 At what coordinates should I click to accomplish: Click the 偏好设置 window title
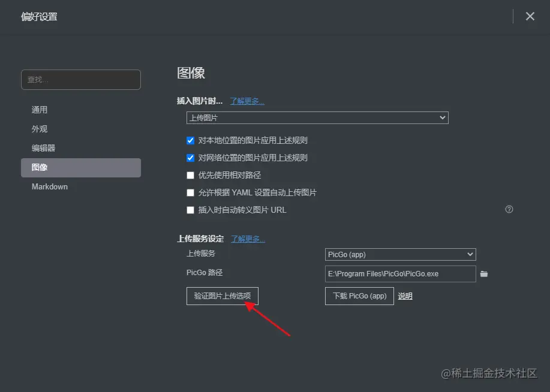39,16
